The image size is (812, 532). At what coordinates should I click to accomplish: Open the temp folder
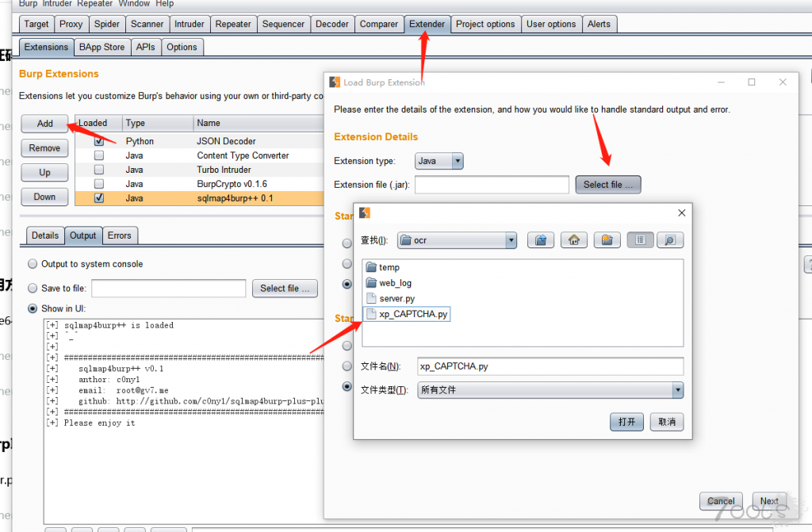(x=383, y=267)
